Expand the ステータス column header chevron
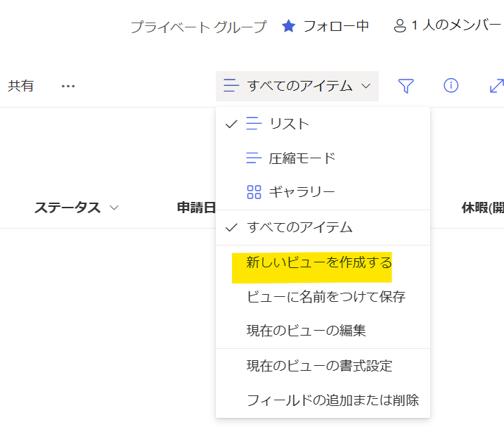The width and height of the screenshot is (504, 439). [x=114, y=208]
